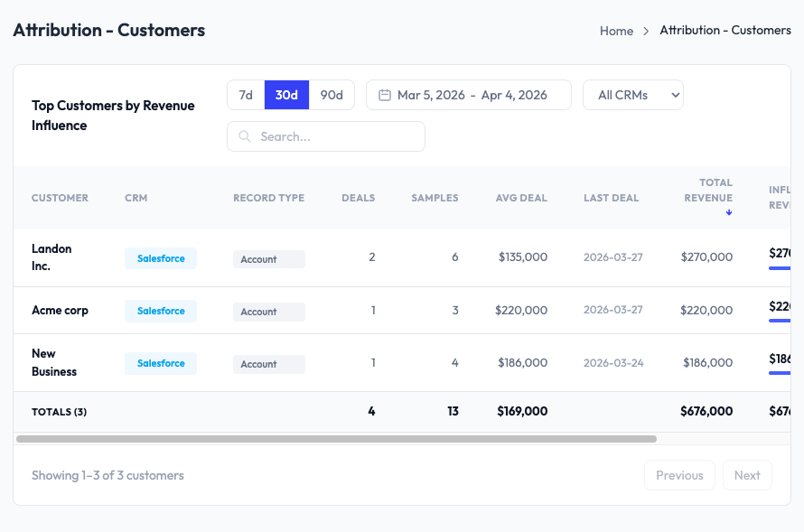Viewport: 804px width, 532px height.
Task: Open the All CRMs dropdown
Action: click(x=632, y=94)
